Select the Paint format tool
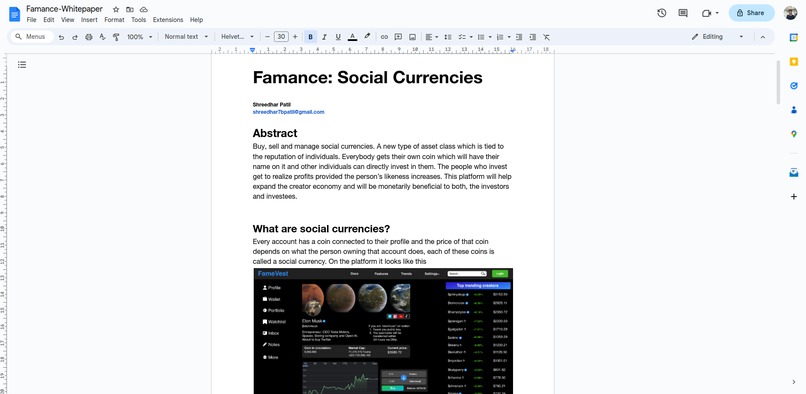The image size is (806, 394). [116, 37]
